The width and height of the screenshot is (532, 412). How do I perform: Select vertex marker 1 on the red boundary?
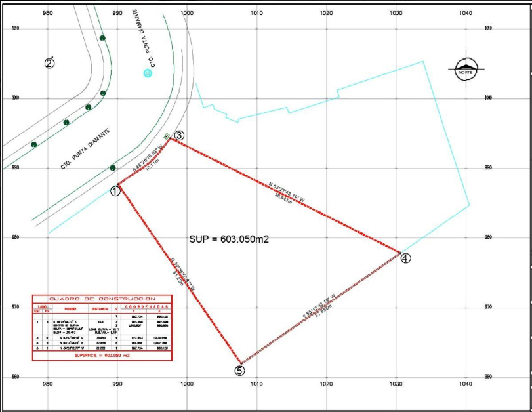pyautogui.click(x=115, y=190)
